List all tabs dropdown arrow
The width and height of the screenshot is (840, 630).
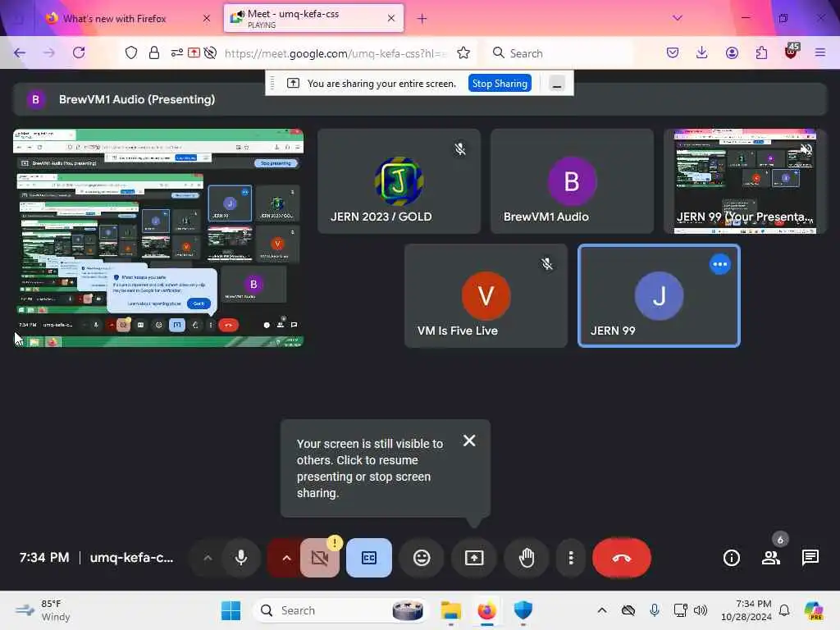(x=678, y=18)
